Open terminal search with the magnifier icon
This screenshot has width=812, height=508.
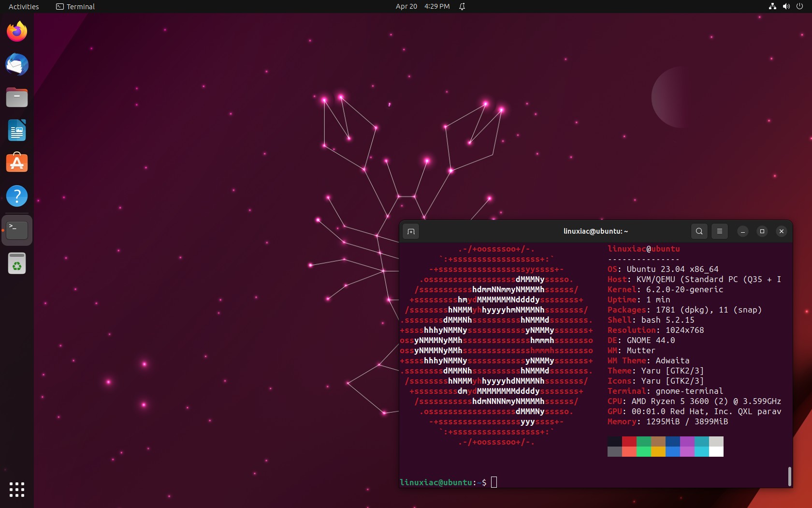click(699, 231)
